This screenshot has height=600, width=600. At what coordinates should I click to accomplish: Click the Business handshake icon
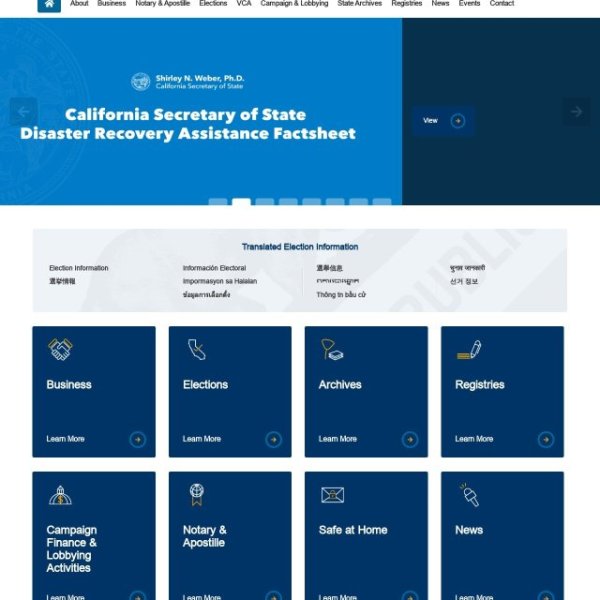[60, 349]
